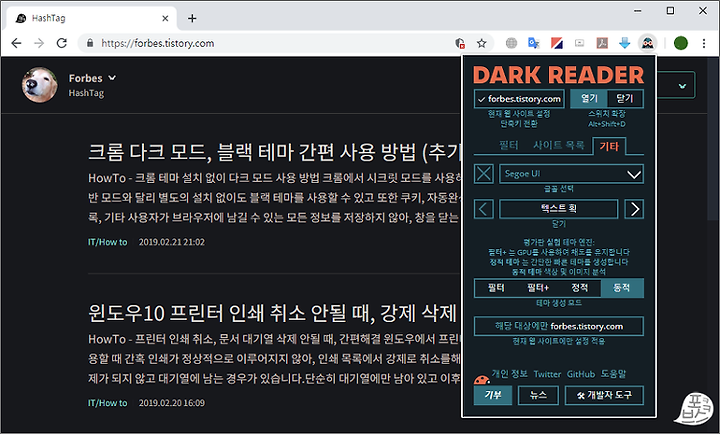Open the GitHub link in Dark Reader

pyautogui.click(x=581, y=374)
